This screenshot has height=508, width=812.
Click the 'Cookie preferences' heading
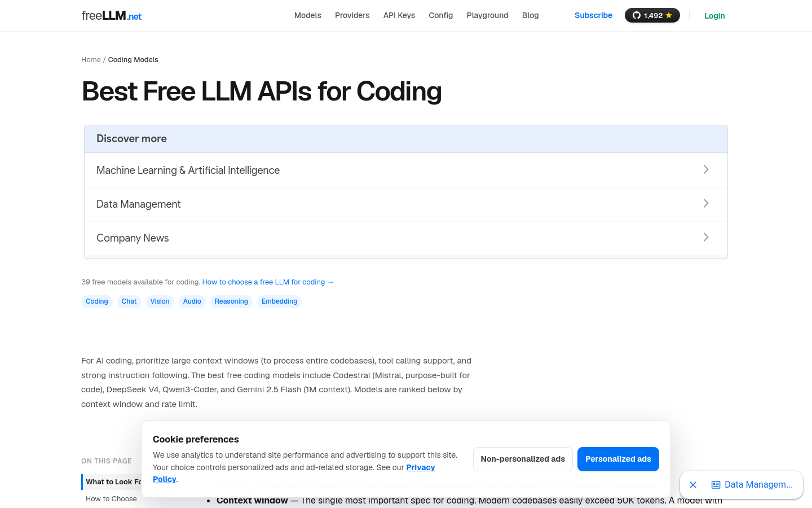196,440
